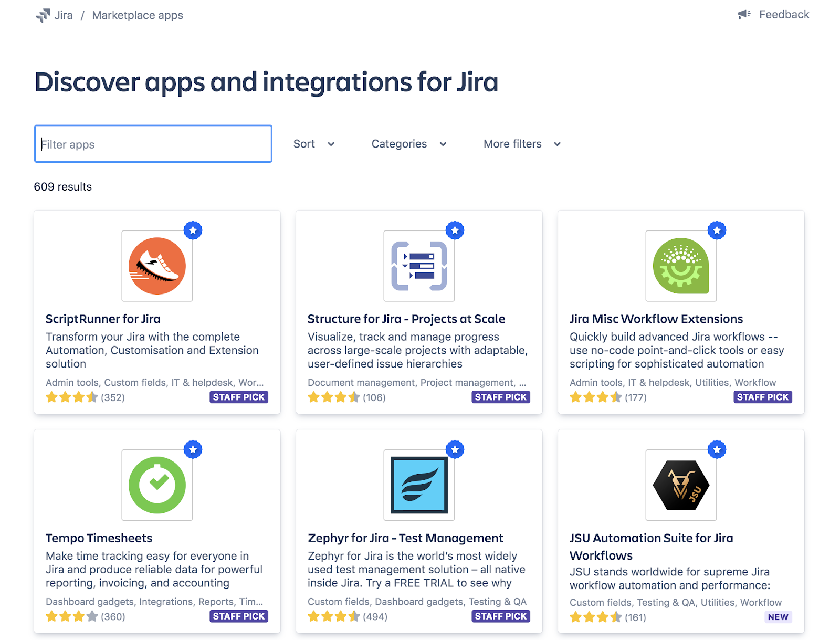Viewport: 840px width, 640px height.
Task: Click "Dashboard gadgets, Integrations, Reports" categories text
Action: tap(154, 602)
